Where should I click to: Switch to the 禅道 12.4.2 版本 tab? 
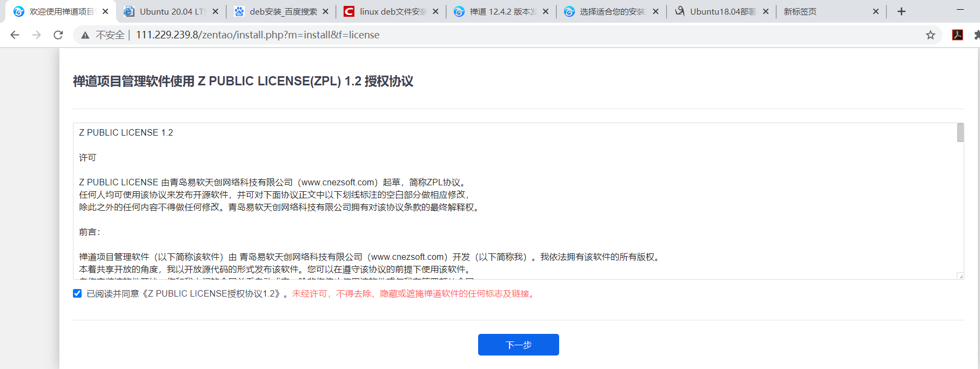501,11
